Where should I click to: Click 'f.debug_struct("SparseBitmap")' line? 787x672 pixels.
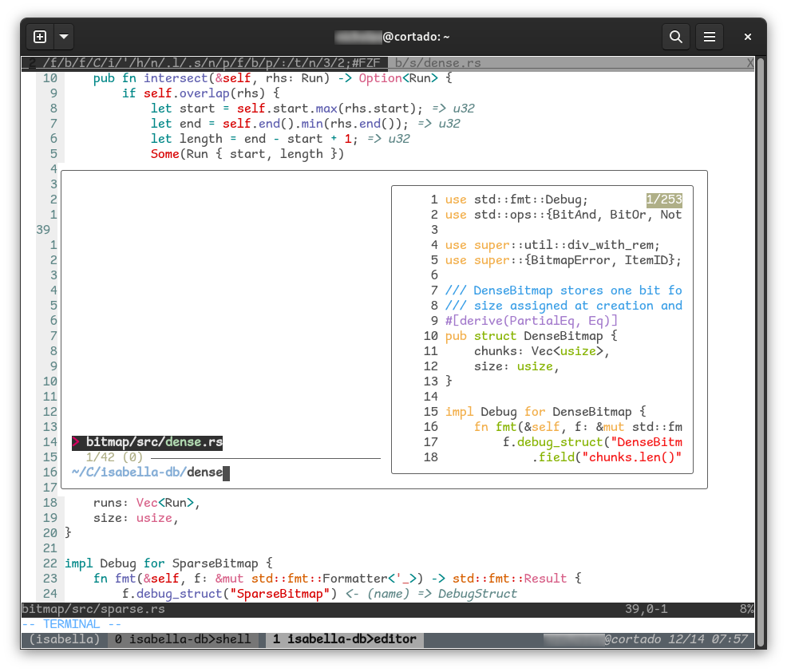pyautogui.click(x=229, y=594)
